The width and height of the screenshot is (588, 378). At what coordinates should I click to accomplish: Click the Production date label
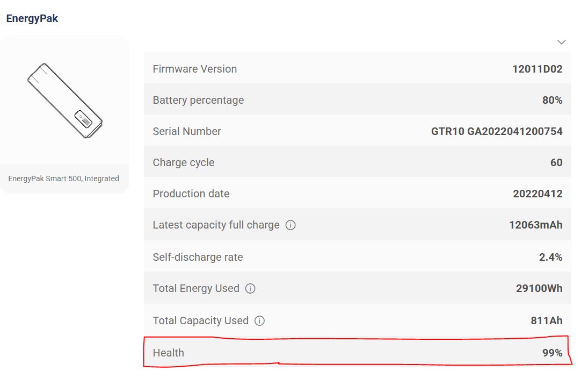point(191,194)
